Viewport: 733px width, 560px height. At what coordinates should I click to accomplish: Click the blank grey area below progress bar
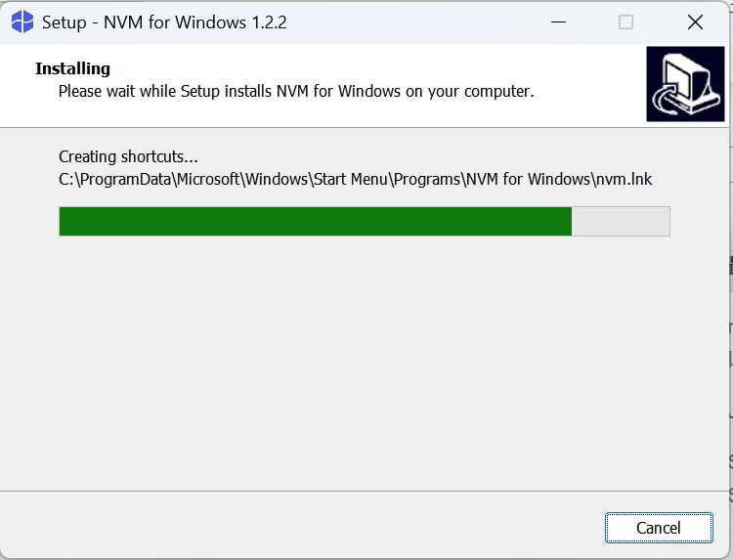point(364,362)
